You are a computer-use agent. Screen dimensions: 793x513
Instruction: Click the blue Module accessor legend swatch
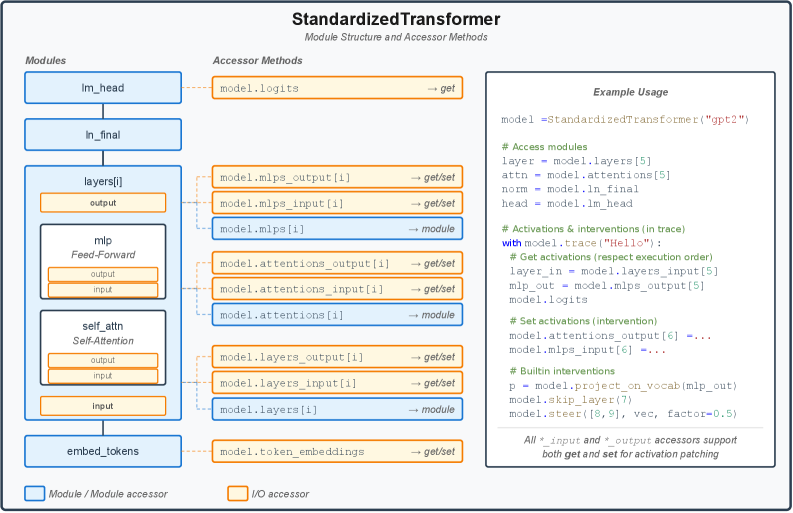pyautogui.click(x=35, y=493)
